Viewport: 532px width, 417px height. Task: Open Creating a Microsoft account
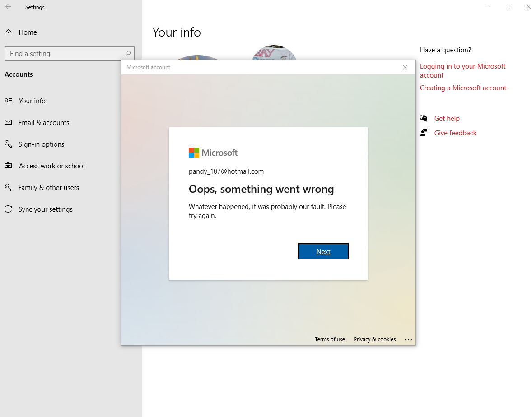(463, 88)
